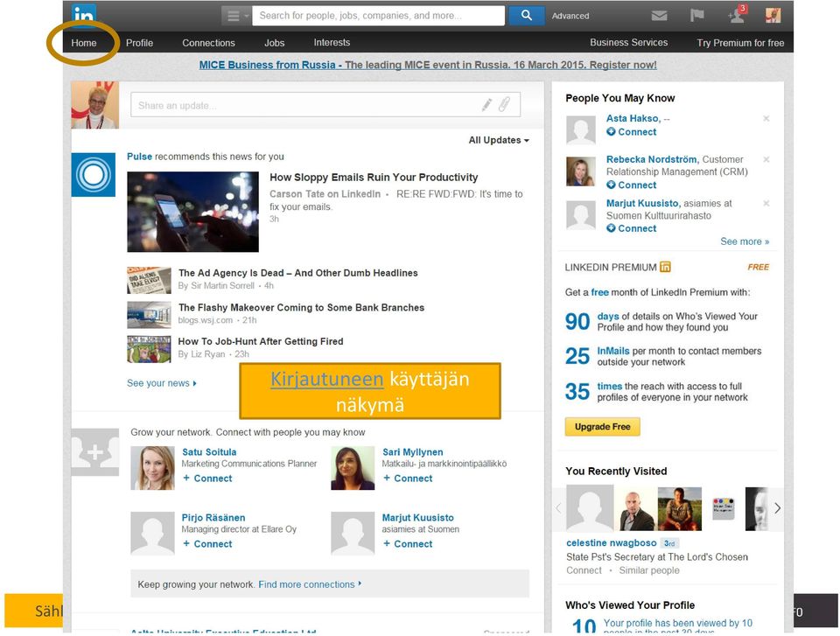840x636 pixels.
Task: Open How To Job-Hunt After Getting Fired
Action: click(261, 341)
